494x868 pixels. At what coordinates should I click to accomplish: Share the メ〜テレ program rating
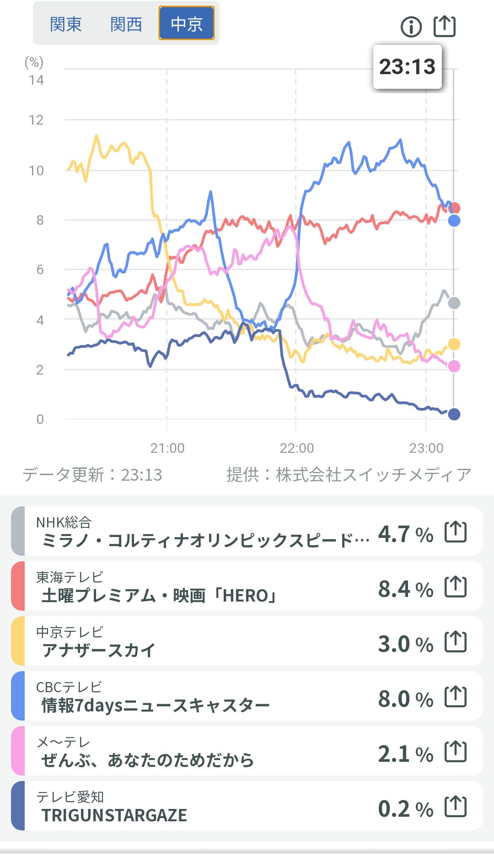point(456,752)
